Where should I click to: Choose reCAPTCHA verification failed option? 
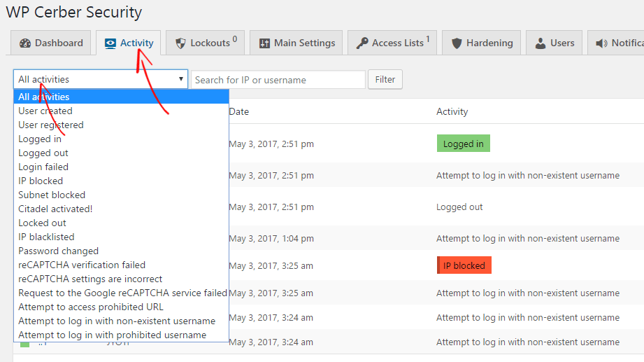(121, 265)
